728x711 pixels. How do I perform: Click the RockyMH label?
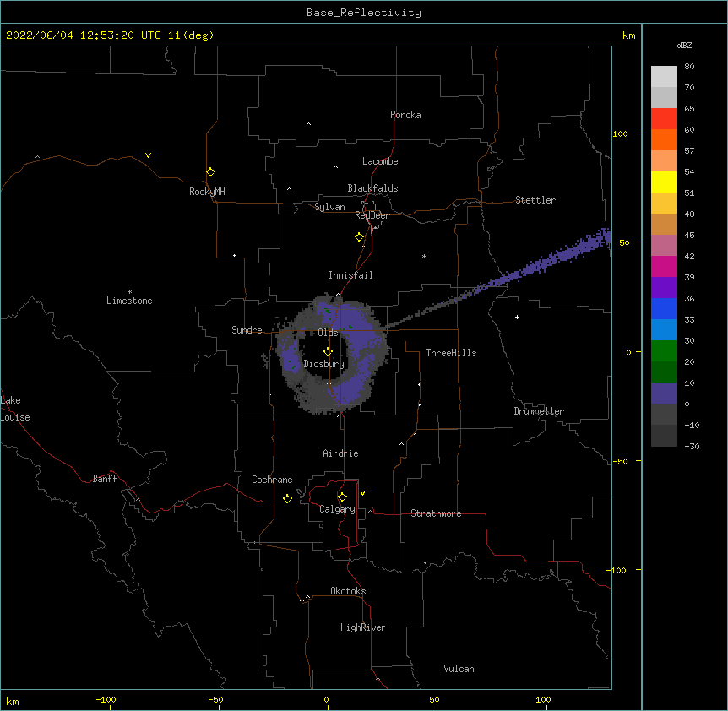point(207,192)
